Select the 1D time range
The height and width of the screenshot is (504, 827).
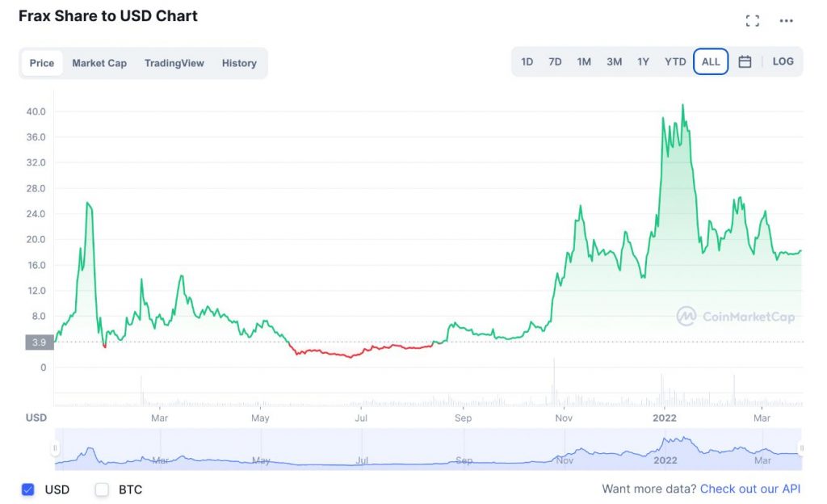[x=527, y=62]
